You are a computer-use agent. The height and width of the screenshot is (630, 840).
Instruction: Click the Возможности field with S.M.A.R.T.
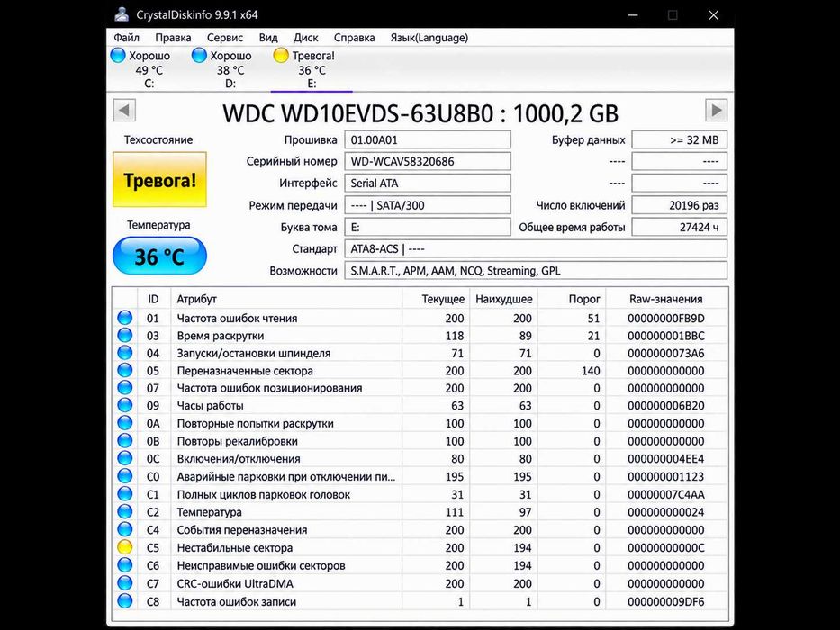(x=536, y=271)
